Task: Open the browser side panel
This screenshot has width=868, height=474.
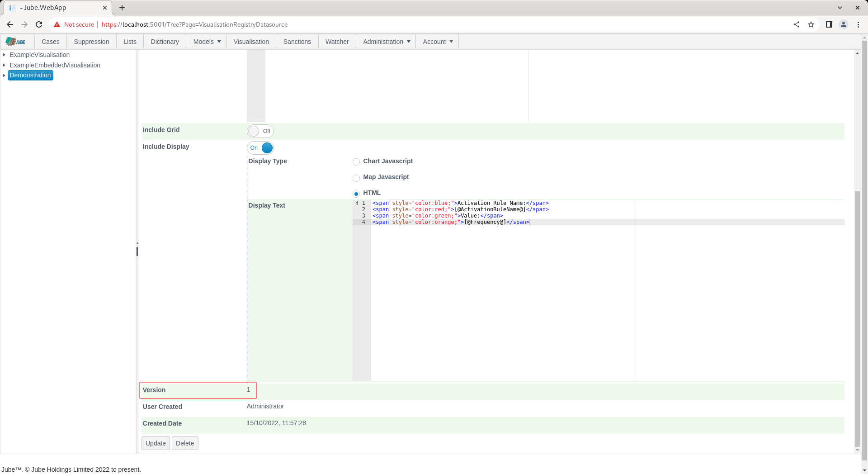Action: (829, 24)
